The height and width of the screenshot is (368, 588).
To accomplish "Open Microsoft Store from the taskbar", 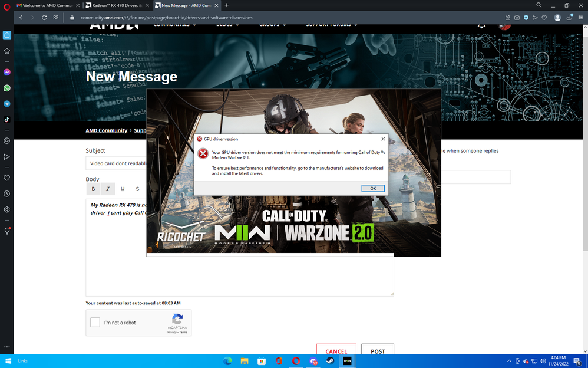I will tap(262, 361).
